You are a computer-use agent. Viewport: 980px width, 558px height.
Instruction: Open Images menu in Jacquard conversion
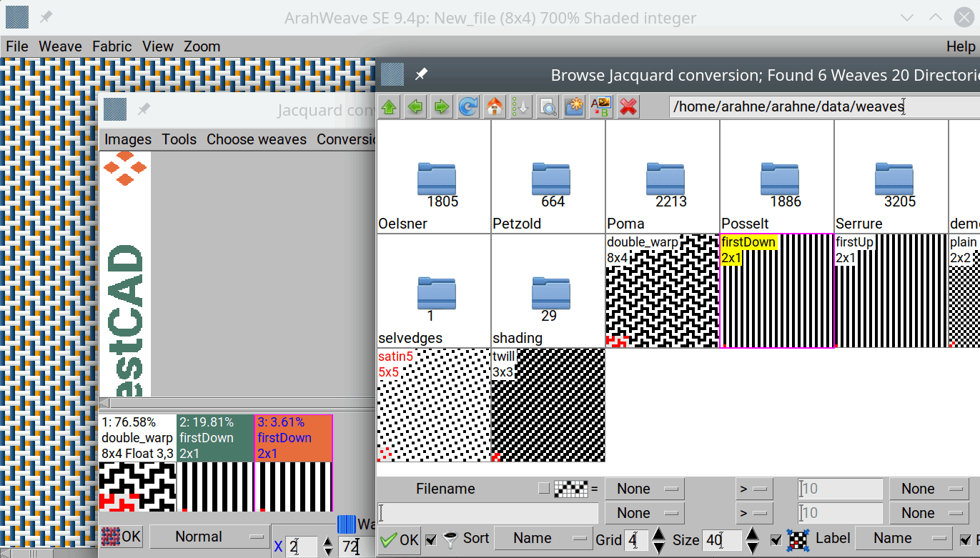pos(128,139)
